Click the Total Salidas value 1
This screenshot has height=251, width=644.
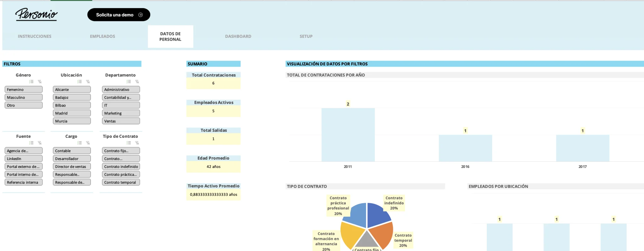[214, 139]
